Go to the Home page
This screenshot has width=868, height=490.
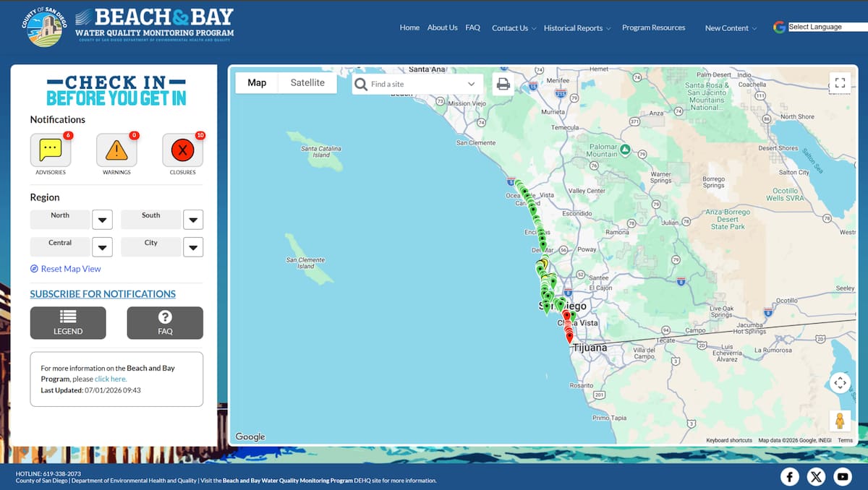coord(409,27)
